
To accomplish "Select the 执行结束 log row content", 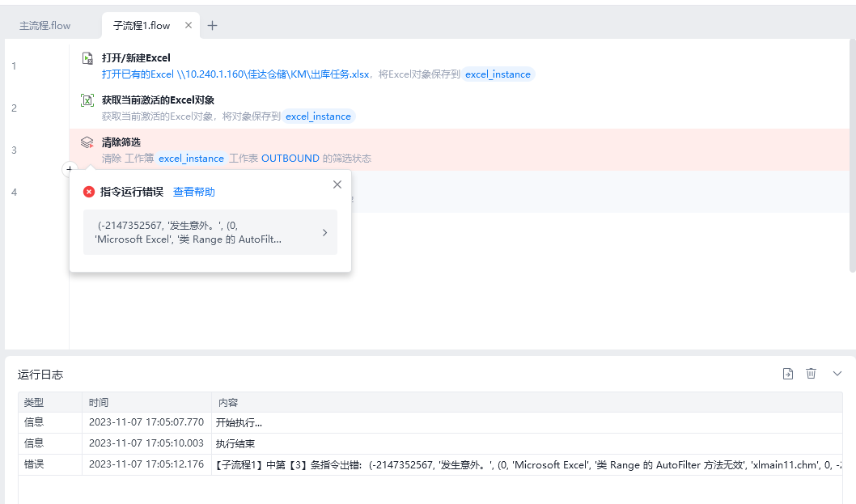I will (x=235, y=443).
